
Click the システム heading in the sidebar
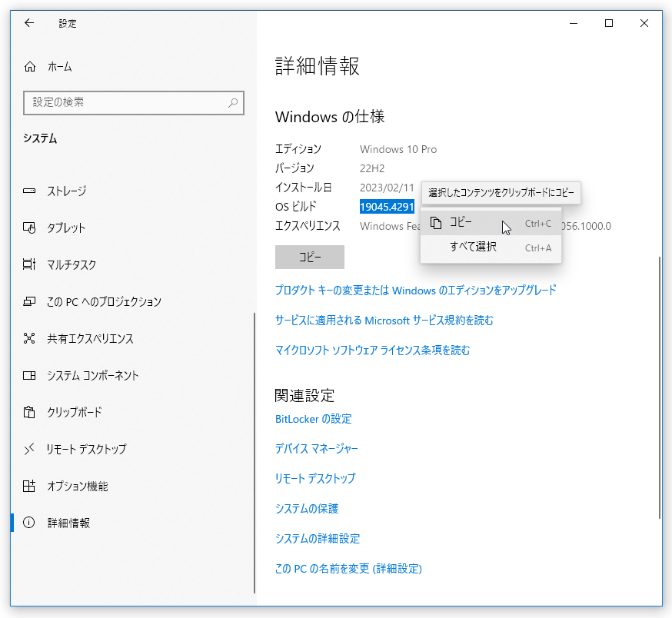(x=40, y=138)
